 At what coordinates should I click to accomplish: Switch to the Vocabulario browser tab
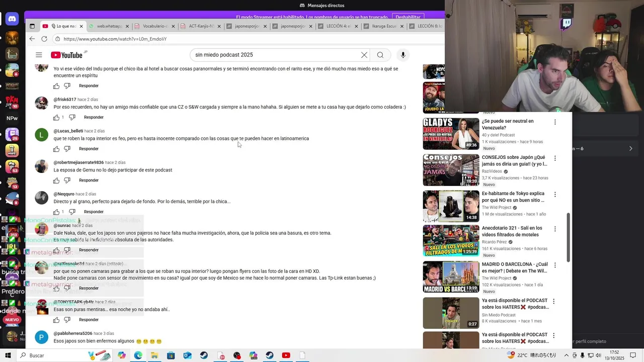point(155,26)
